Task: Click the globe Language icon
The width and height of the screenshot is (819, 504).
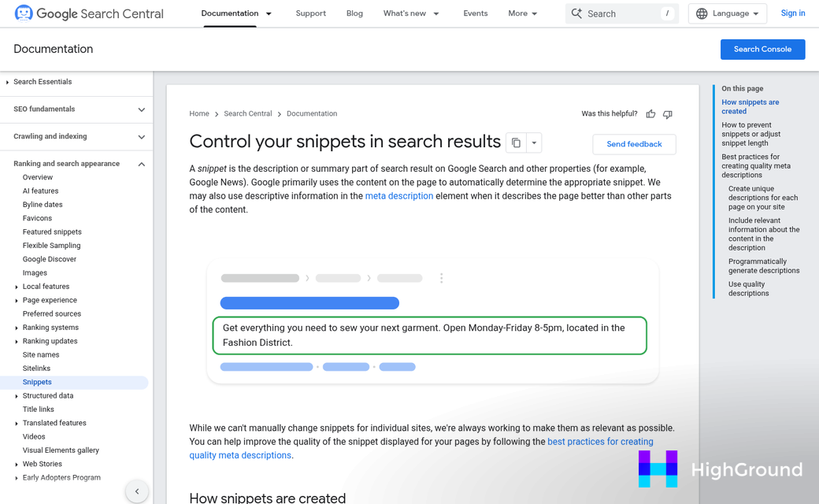Action: [702, 13]
